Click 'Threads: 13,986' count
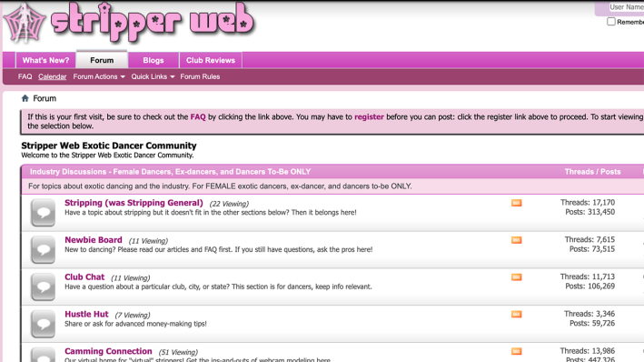Screen dimensions: 644x362 [588, 351]
